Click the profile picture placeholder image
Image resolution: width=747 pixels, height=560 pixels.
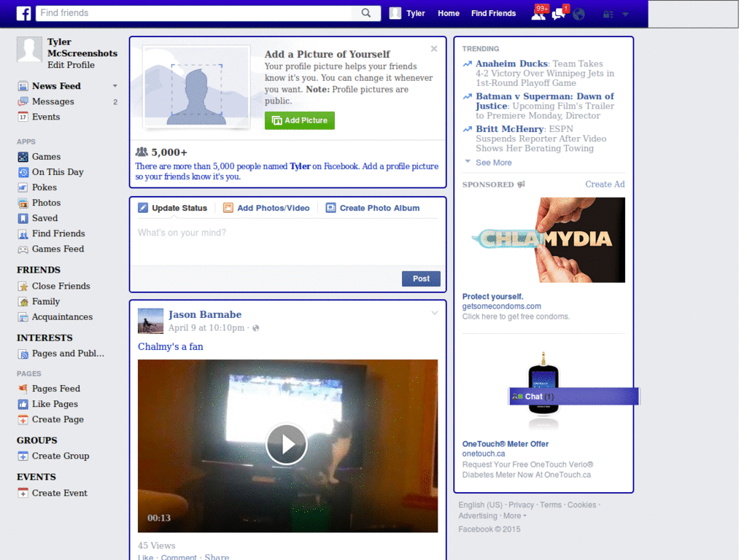coord(196,87)
